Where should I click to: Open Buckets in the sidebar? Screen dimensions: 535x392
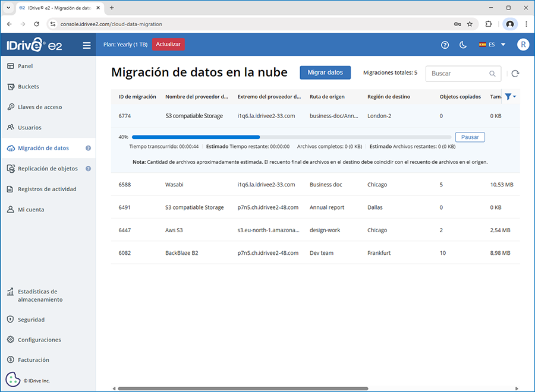pyautogui.click(x=28, y=87)
